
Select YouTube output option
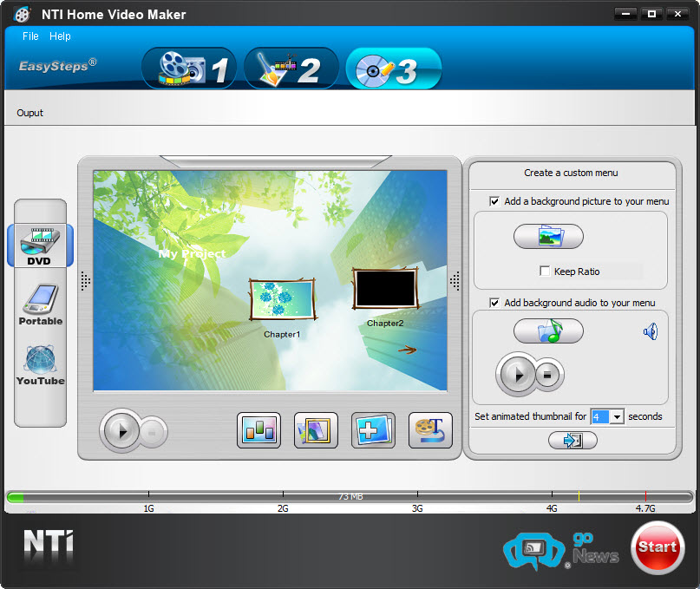click(40, 366)
